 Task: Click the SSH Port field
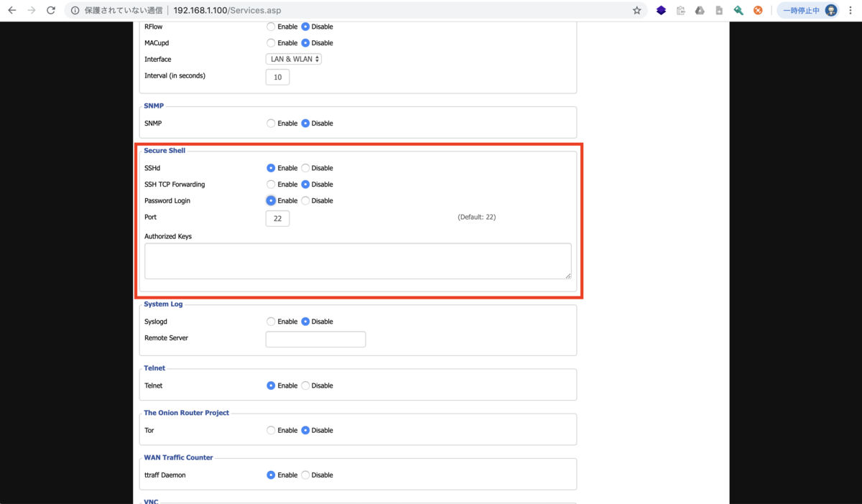pos(277,218)
